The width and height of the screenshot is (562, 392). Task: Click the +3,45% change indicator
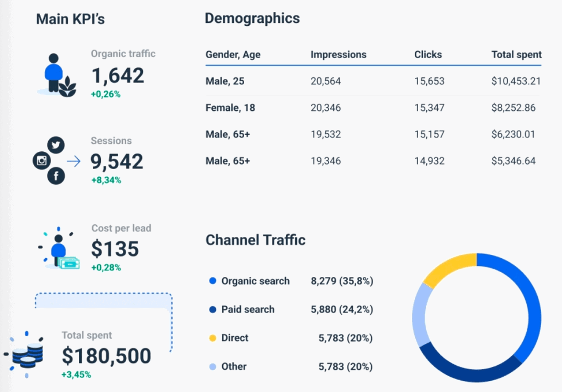(x=76, y=375)
